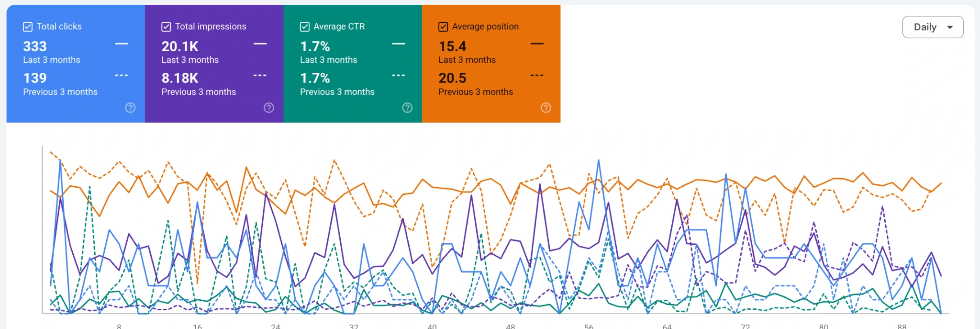
Task: Click solid line legend on Total clicks card
Action: point(122,44)
